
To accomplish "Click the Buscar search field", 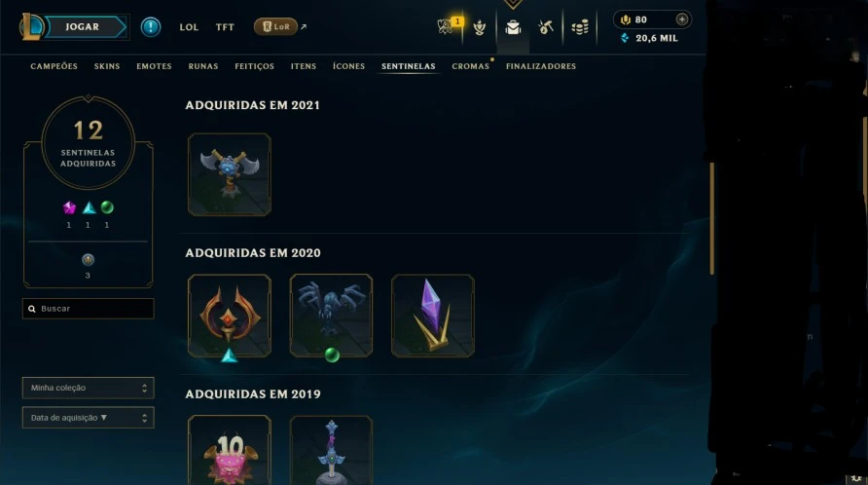I will pyautogui.click(x=88, y=309).
